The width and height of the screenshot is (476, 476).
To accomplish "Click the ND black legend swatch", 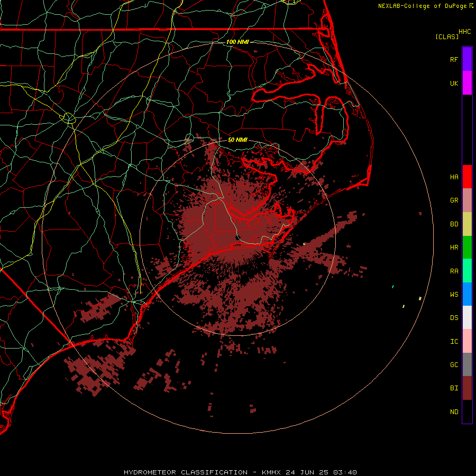I will click(467, 411).
